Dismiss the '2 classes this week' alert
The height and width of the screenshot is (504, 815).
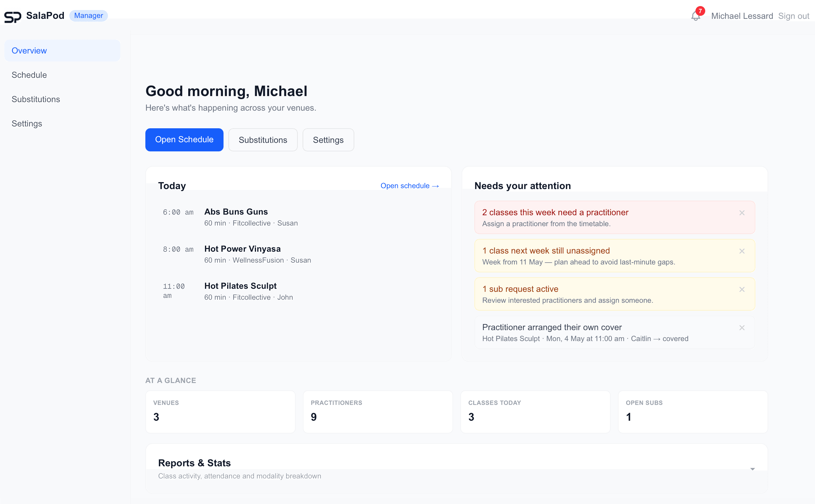pyautogui.click(x=742, y=213)
